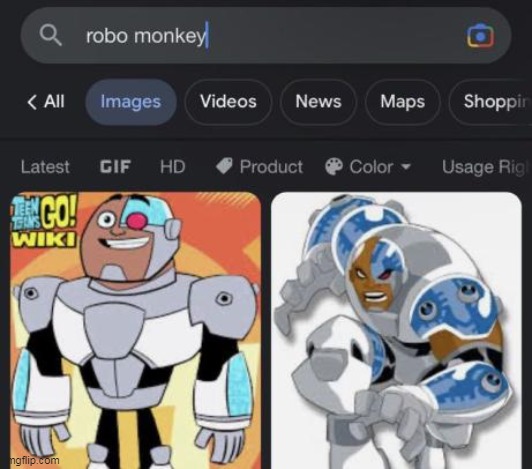Go back using the left chevron arrow

[32, 102]
